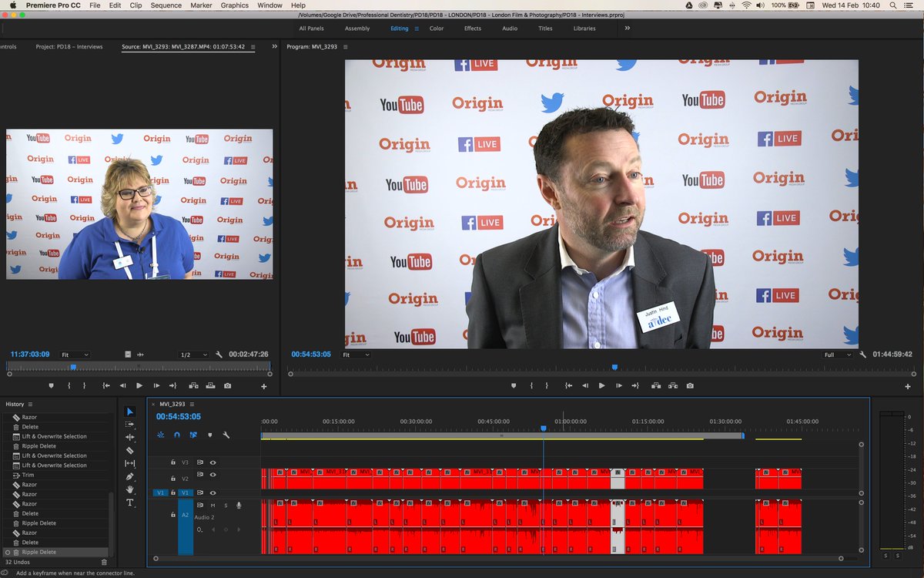Add marker in the Program monitor
This screenshot has width=924, height=578.
click(x=514, y=385)
